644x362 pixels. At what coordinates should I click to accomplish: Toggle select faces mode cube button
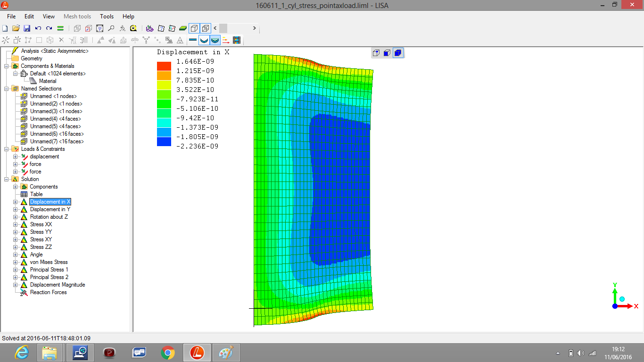pyautogui.click(x=387, y=53)
